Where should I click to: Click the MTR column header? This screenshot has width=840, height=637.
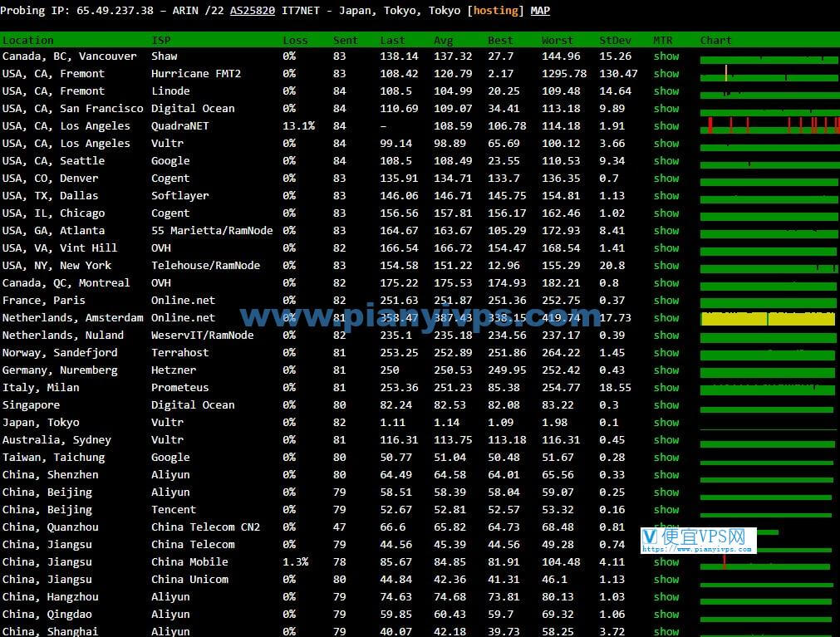663,40
